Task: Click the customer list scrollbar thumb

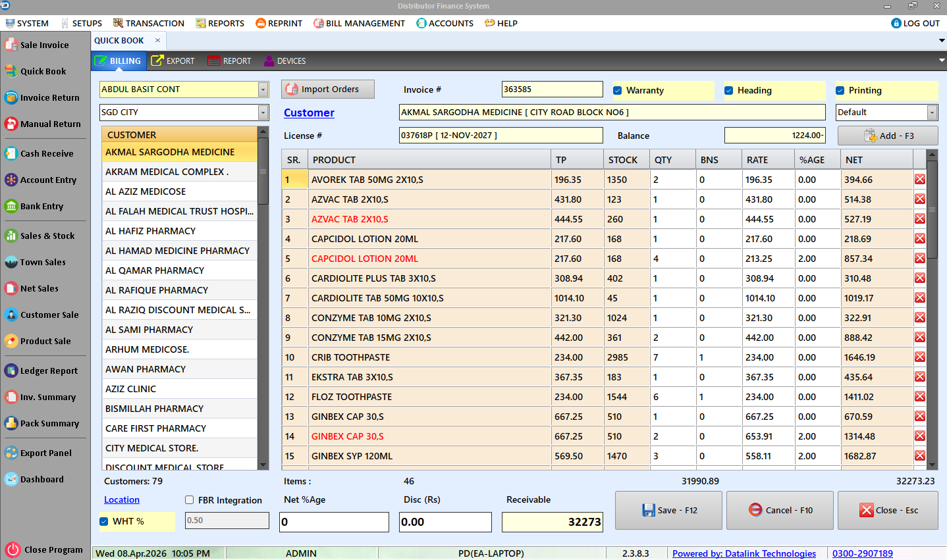Action: (x=263, y=171)
